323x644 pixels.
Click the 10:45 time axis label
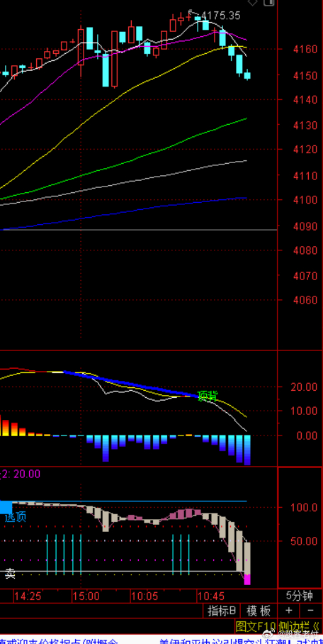(211, 596)
